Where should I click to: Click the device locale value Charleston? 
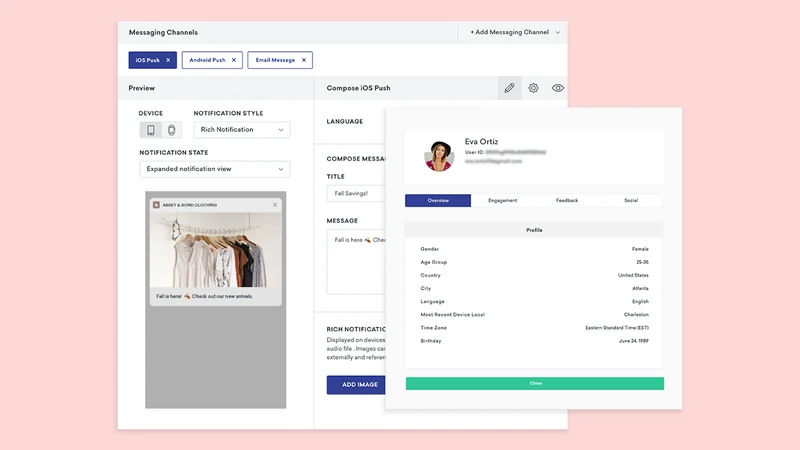click(636, 315)
